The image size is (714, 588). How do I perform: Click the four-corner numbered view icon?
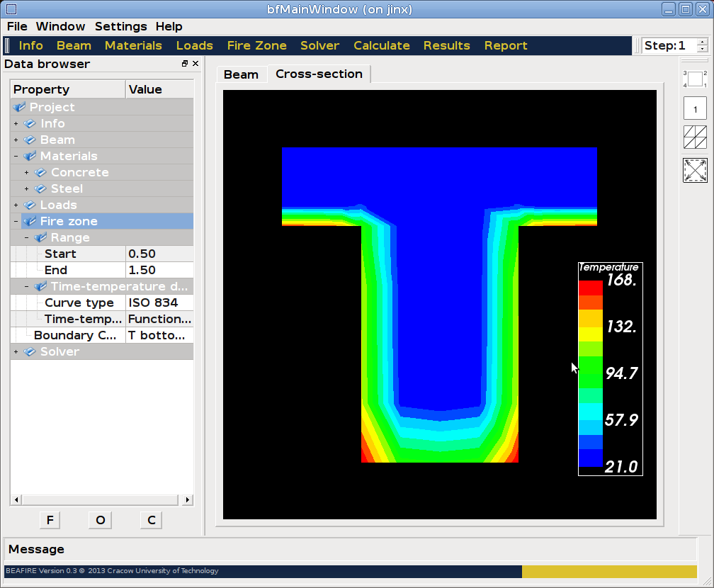click(695, 79)
